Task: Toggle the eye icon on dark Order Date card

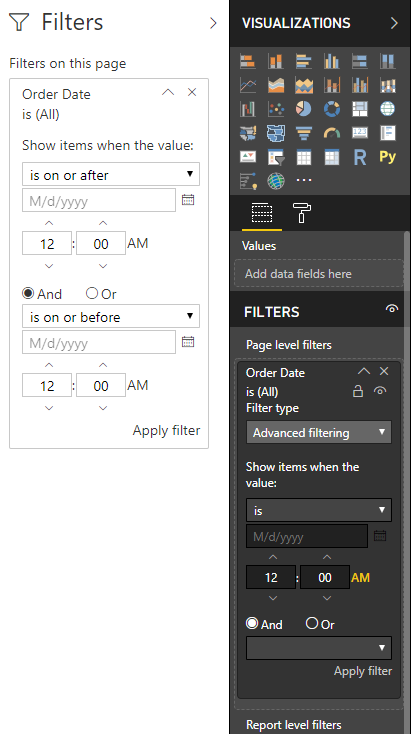Action: pyautogui.click(x=380, y=391)
